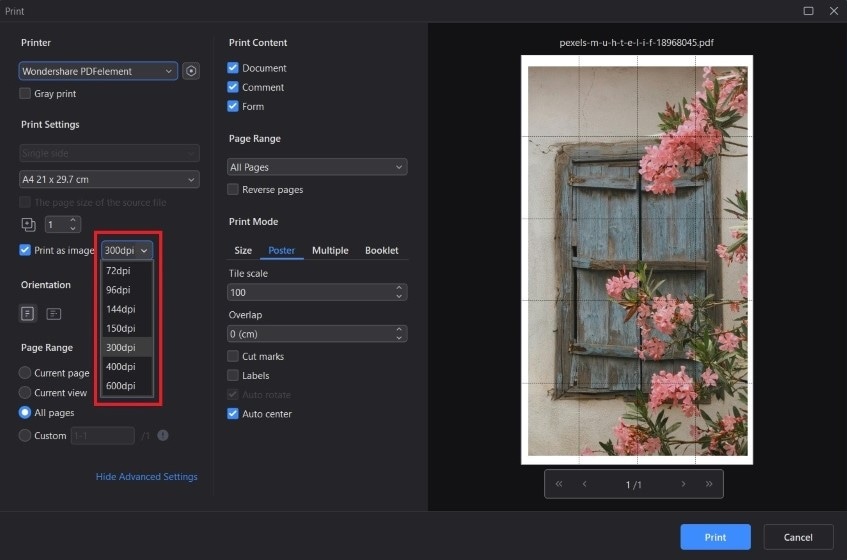
Task: Enable Labels checkbox
Action: click(233, 375)
